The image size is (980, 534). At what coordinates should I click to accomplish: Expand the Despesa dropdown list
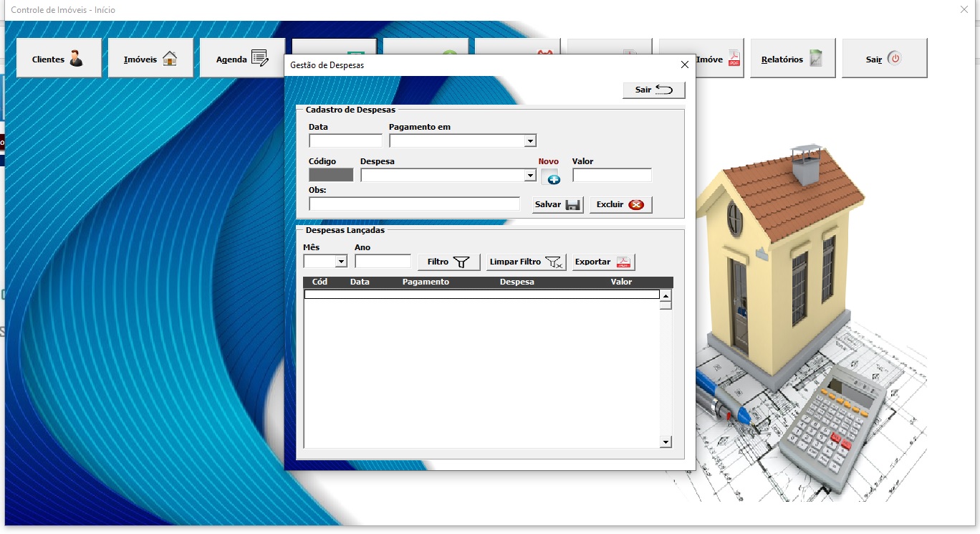click(x=529, y=176)
